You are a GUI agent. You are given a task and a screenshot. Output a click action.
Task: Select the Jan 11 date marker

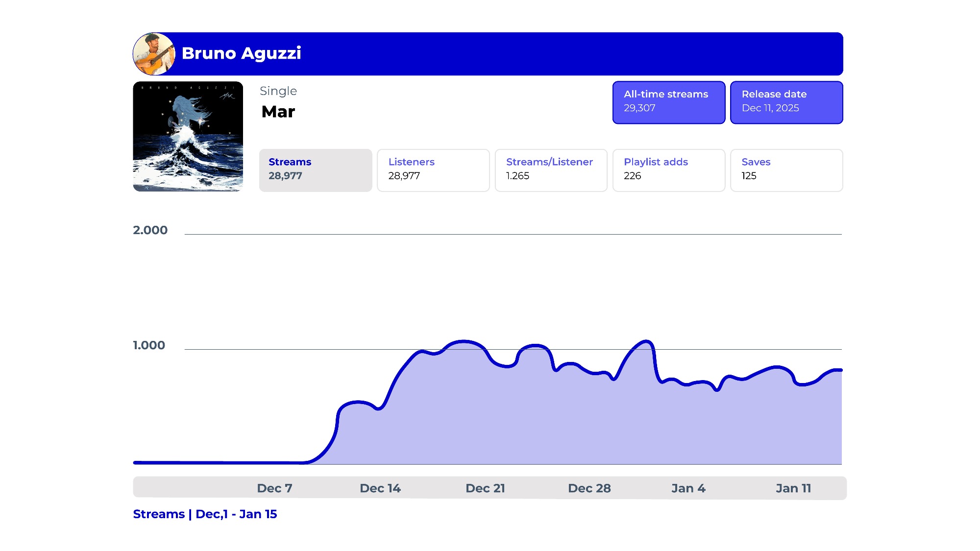point(793,488)
